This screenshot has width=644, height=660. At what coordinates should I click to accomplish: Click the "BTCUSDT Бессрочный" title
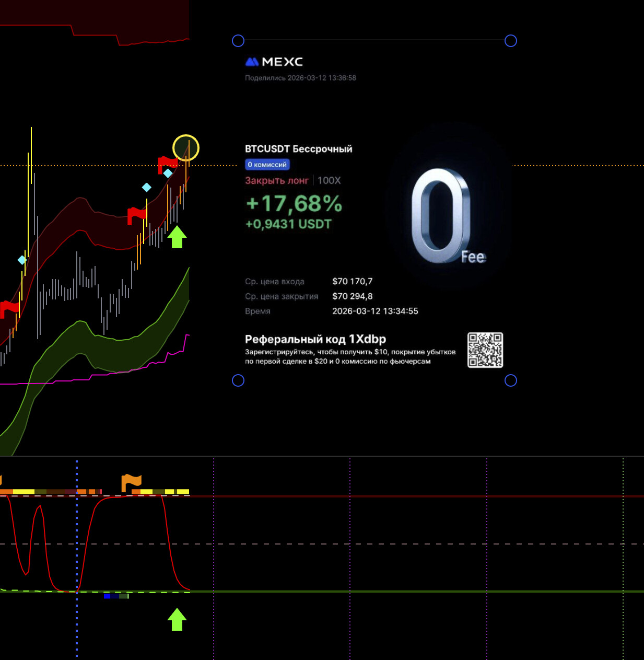[x=298, y=149]
